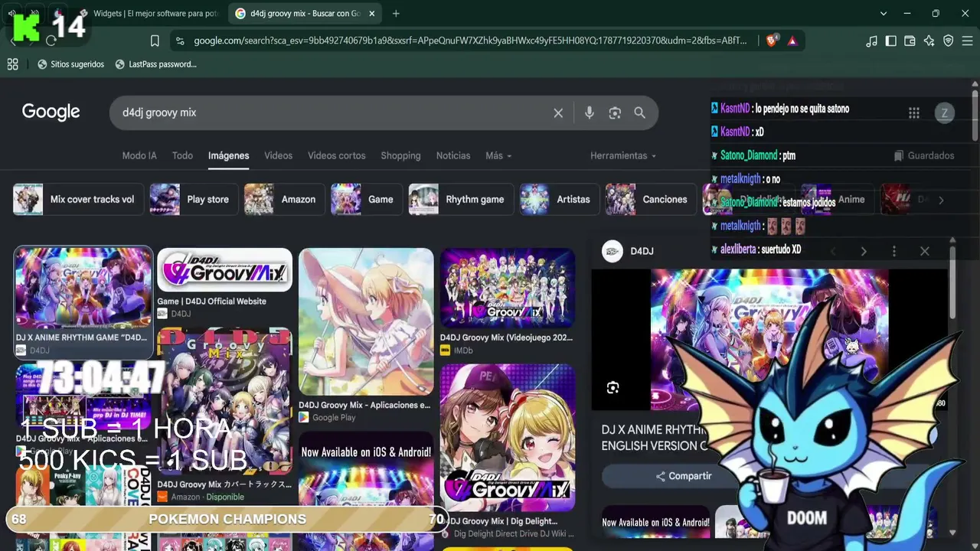The image size is (980, 551).
Task: Submit search with magnifier icon
Action: [x=640, y=113]
